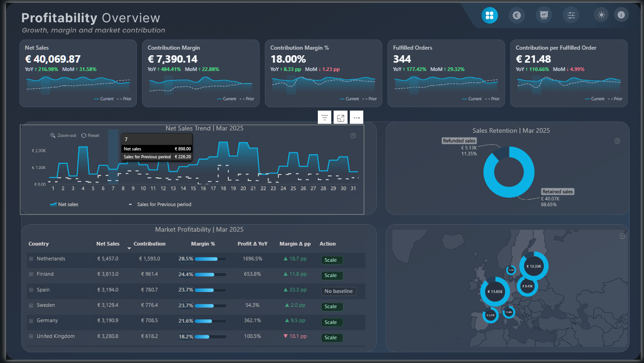Select Contribution Margin value € 7,390.14
This screenshot has width=644, height=363.
[173, 59]
